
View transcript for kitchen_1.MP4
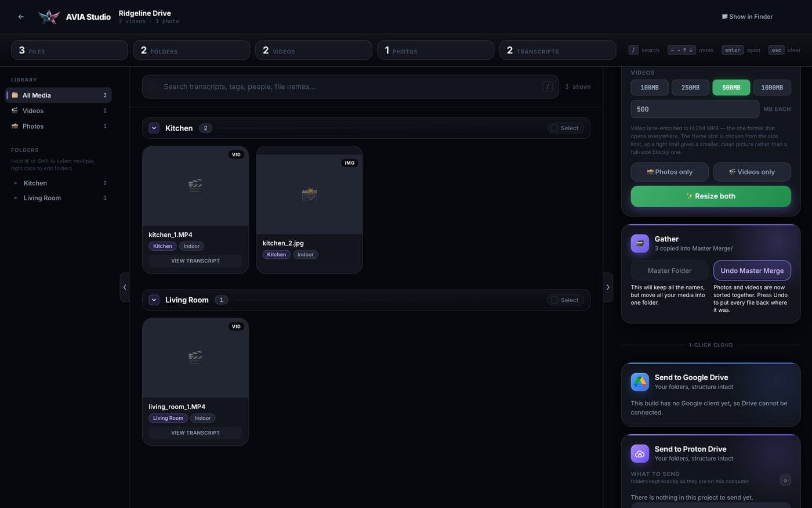pos(195,261)
